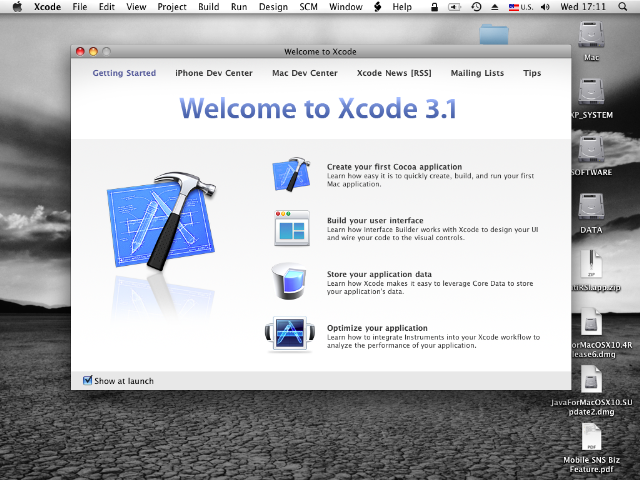Click the battery status menu bar icon
The image size is (640, 480).
pos(454,7)
